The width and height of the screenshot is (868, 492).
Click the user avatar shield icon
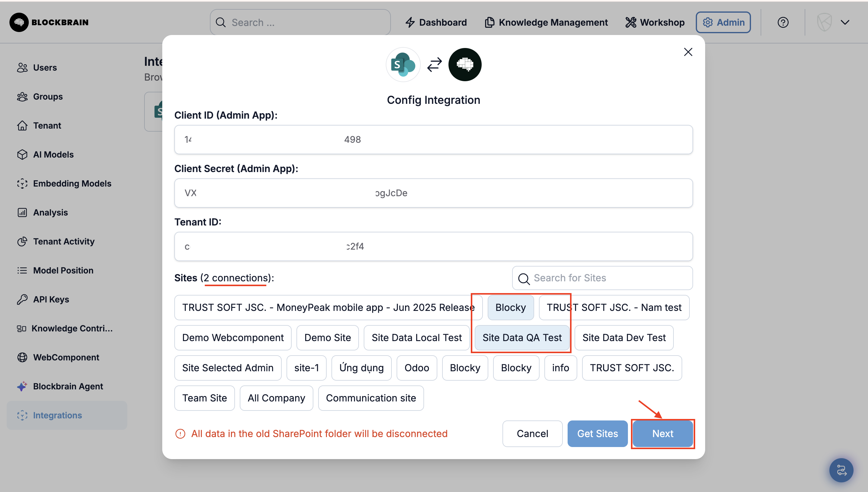[x=825, y=22]
